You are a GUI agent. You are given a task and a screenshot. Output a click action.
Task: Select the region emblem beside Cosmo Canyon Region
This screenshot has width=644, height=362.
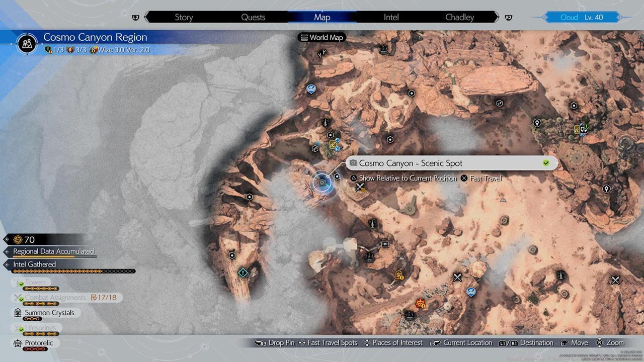[x=27, y=43]
